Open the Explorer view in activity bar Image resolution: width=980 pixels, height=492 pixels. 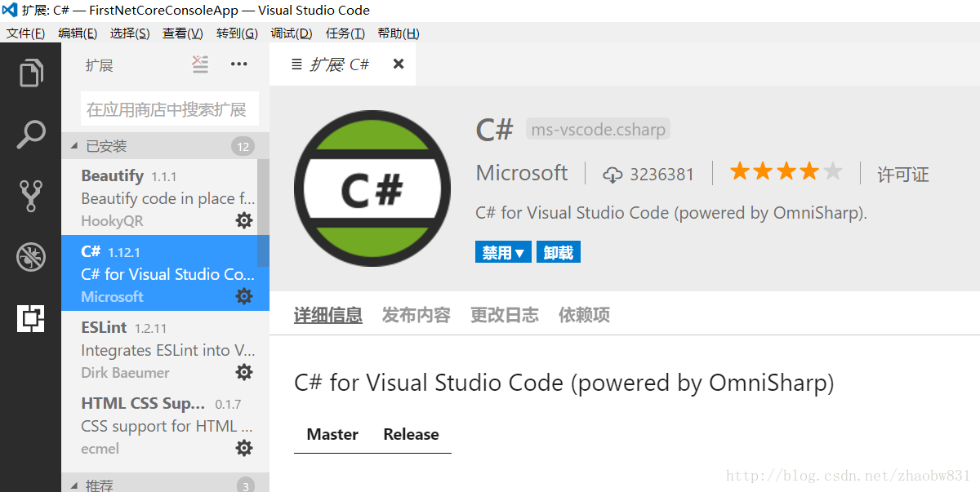tap(30, 73)
